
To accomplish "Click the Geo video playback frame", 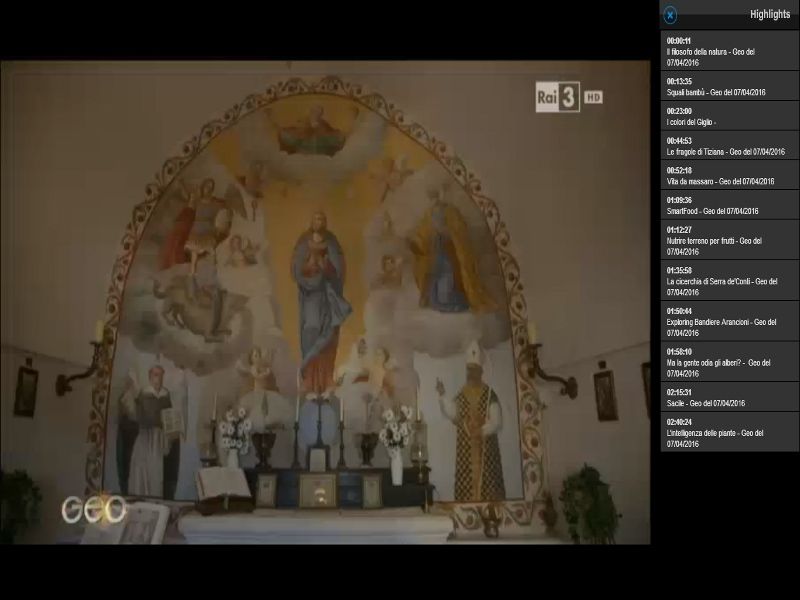I will pos(325,303).
